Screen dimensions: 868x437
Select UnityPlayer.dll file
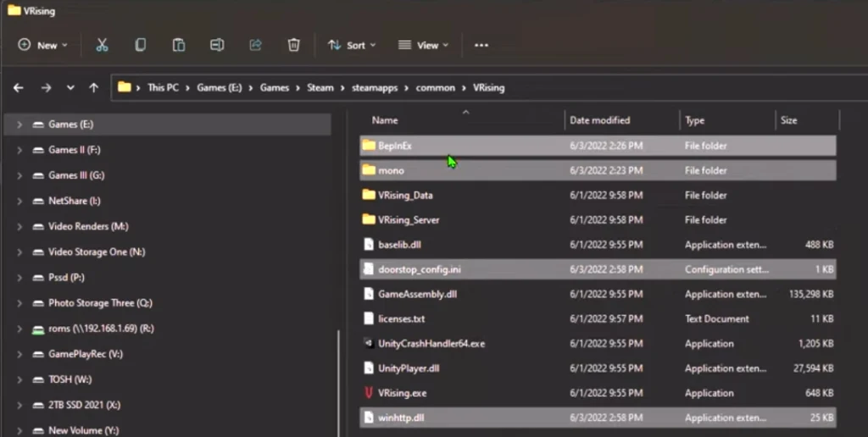pos(598,368)
